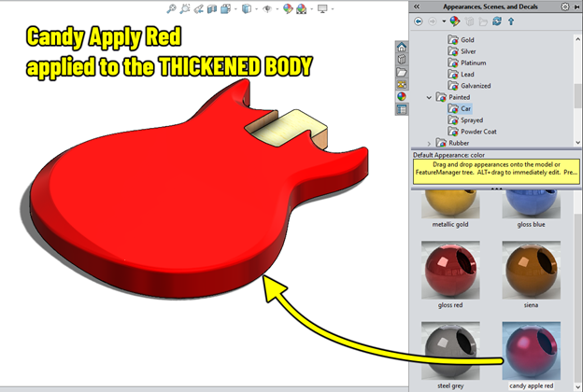Open the SOLIDWORKS Resources home tab

click(402, 48)
